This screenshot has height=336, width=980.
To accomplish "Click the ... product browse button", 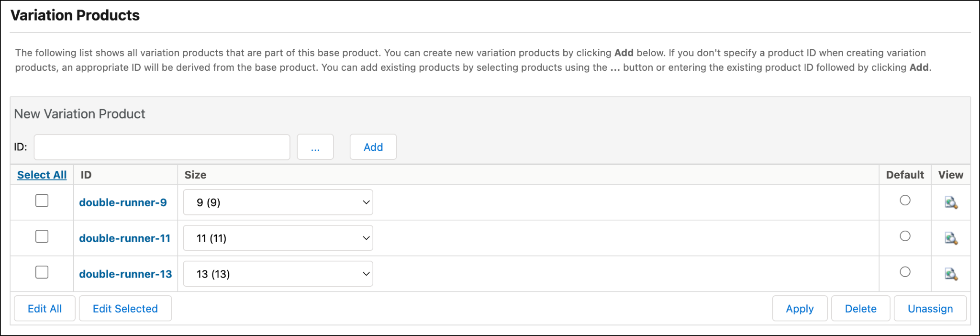I will point(315,147).
